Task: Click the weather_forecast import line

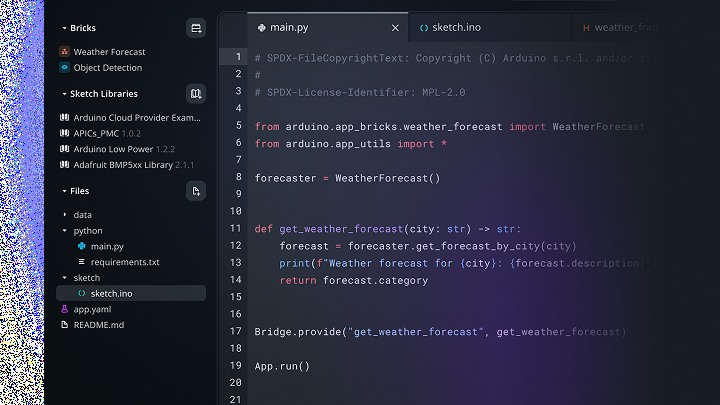Action: (x=450, y=127)
